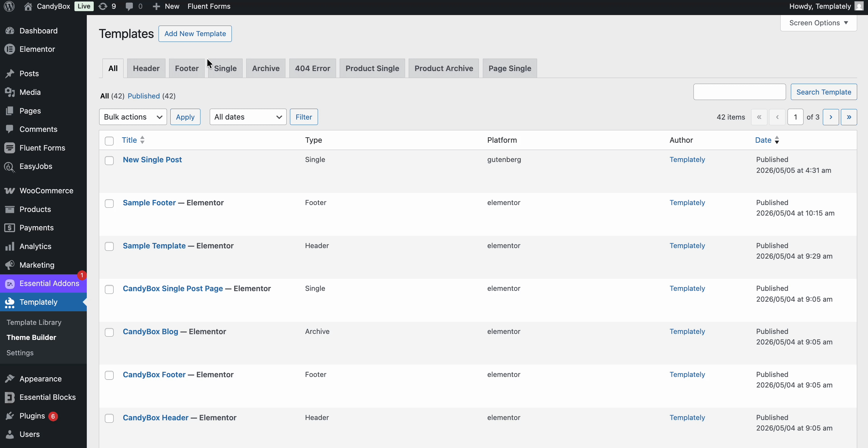This screenshot has height=448, width=868.
Task: Check the CandyBox Blog row checkbox
Action: (x=109, y=333)
